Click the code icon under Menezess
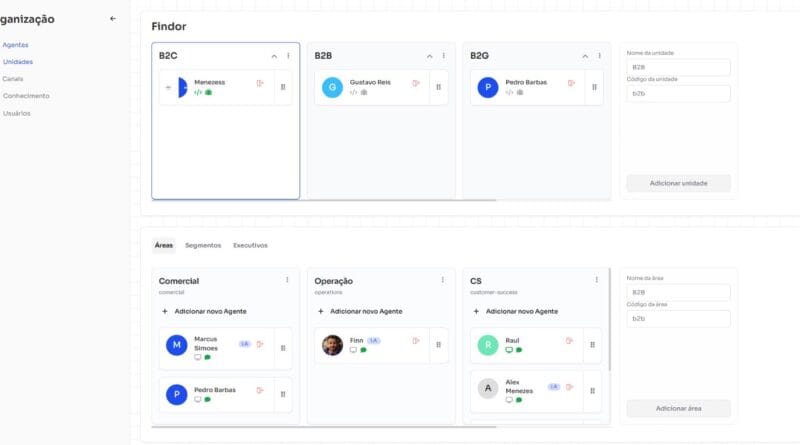This screenshot has height=445, width=800. [x=198, y=93]
